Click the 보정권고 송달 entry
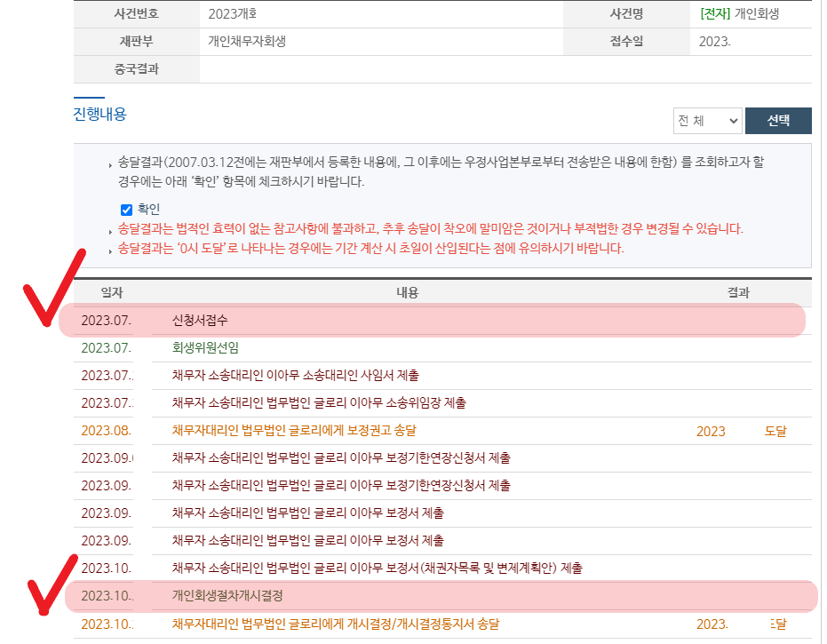Viewport: 827px width, 644px height. [293, 431]
